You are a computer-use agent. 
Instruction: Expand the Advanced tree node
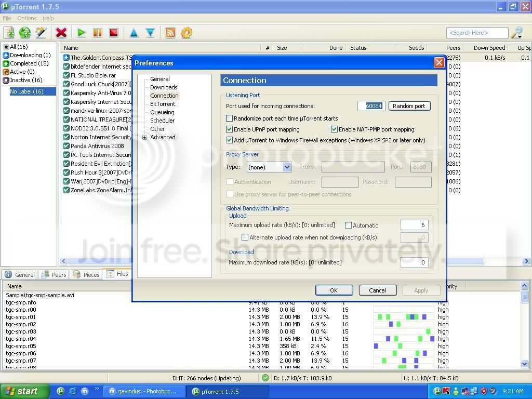144,137
